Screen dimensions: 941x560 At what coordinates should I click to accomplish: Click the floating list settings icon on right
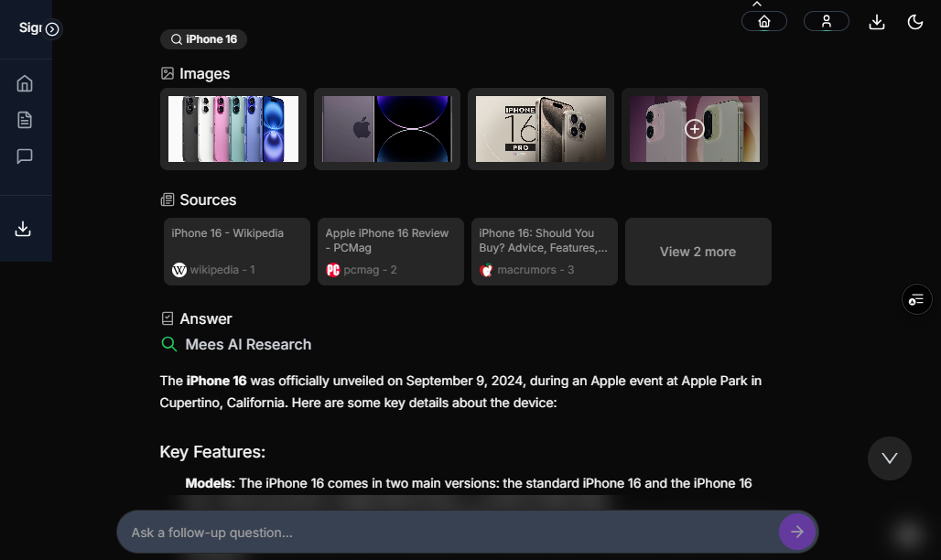916,299
